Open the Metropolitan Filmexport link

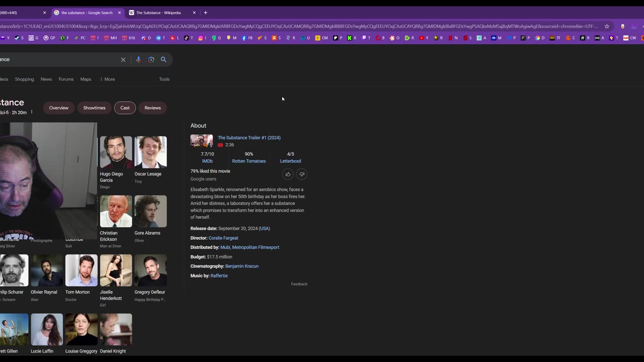click(x=256, y=247)
